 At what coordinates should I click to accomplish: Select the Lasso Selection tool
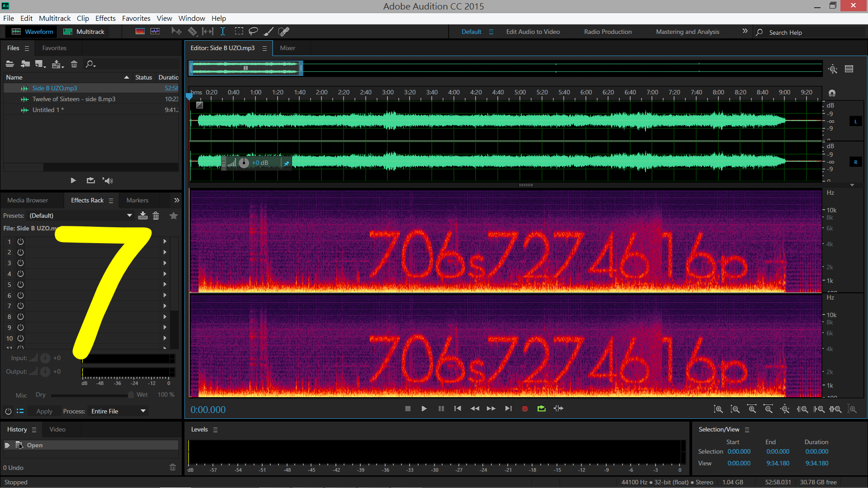pos(253,31)
